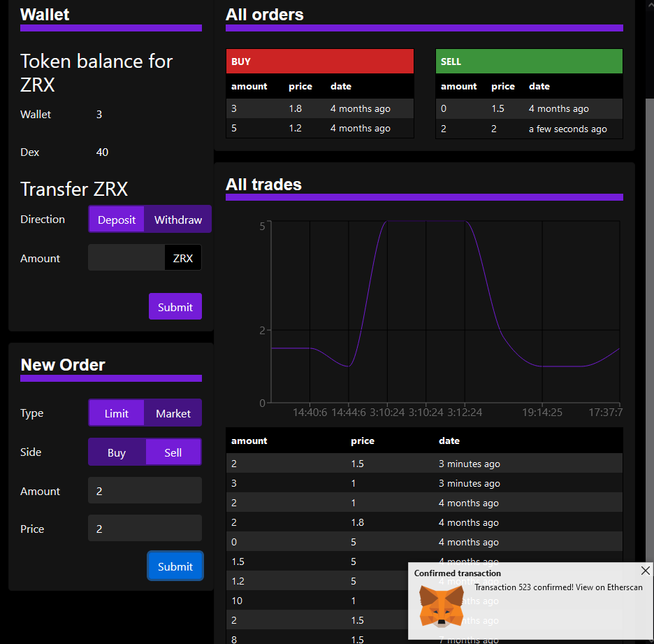
Task: Click the MetaMask fox icon
Action: pos(440,606)
